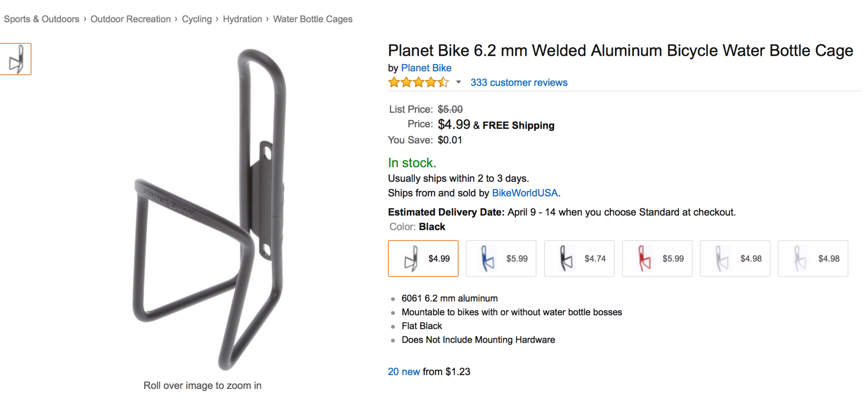The image size is (868, 415).
Task: Visit the BikeWorldUSA seller link
Action: [x=524, y=193]
